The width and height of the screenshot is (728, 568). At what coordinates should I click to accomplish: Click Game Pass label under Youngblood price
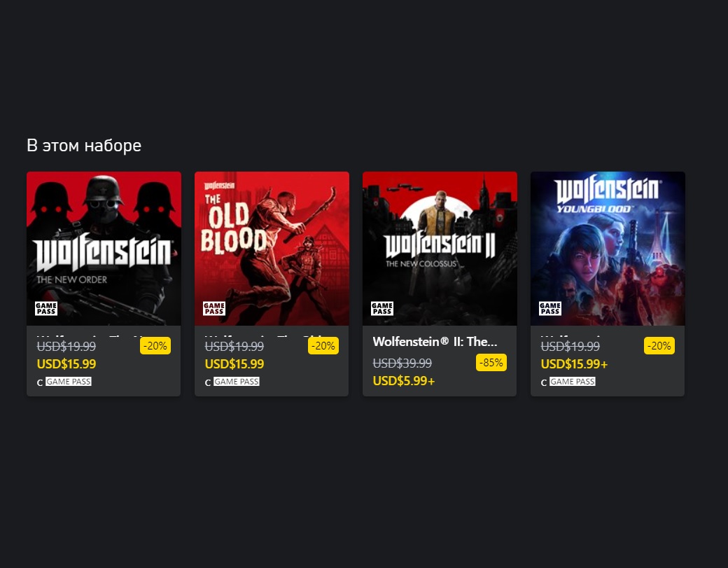pyautogui.click(x=573, y=382)
